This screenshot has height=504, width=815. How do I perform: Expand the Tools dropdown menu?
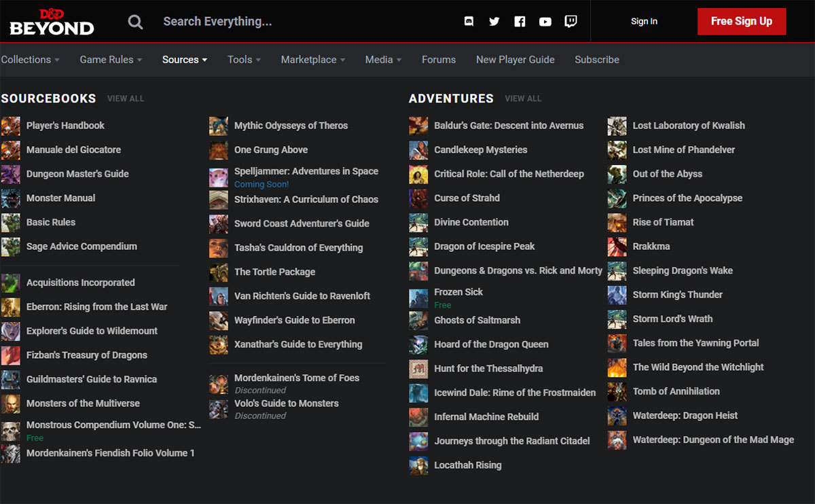[x=244, y=60]
